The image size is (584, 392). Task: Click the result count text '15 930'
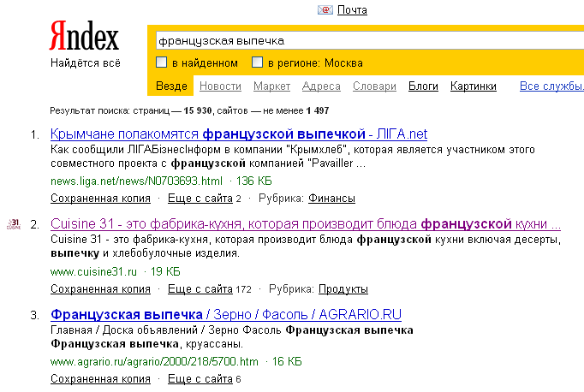pyautogui.click(x=198, y=110)
